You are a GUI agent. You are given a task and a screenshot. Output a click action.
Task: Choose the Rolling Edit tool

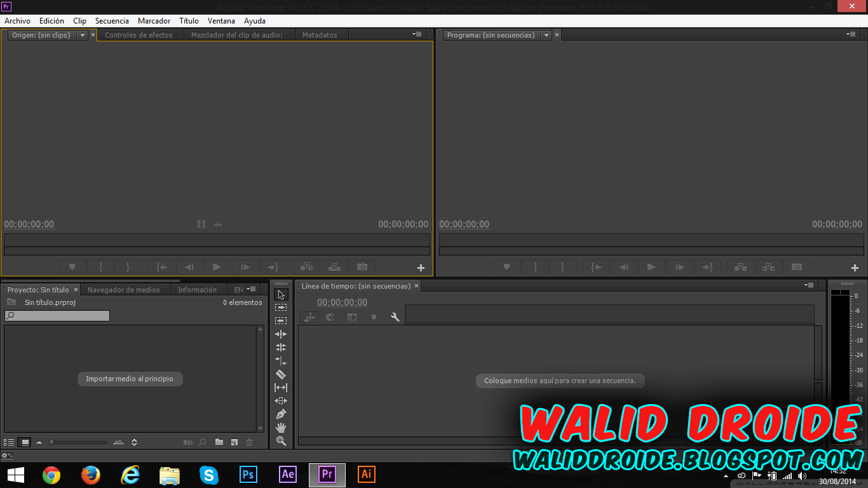[x=281, y=348]
